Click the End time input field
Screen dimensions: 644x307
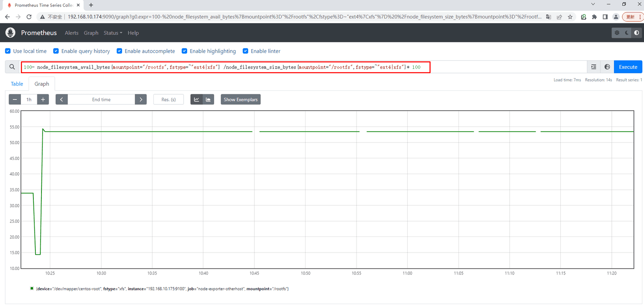(101, 100)
